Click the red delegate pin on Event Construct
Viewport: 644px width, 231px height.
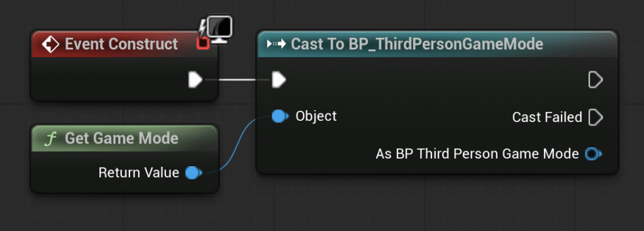(203, 43)
